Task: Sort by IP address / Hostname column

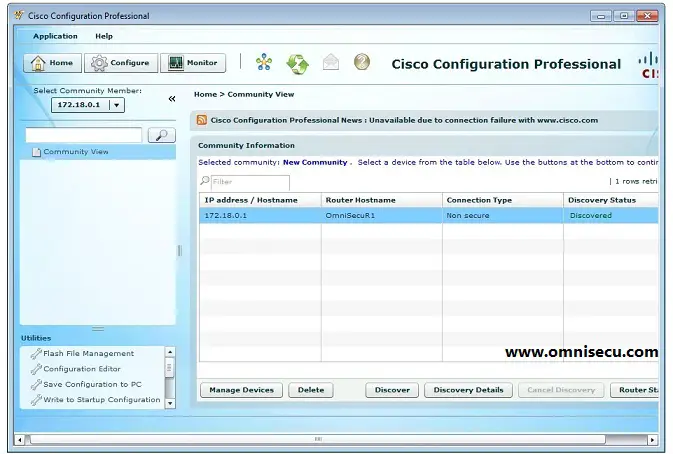Action: pyautogui.click(x=260, y=200)
